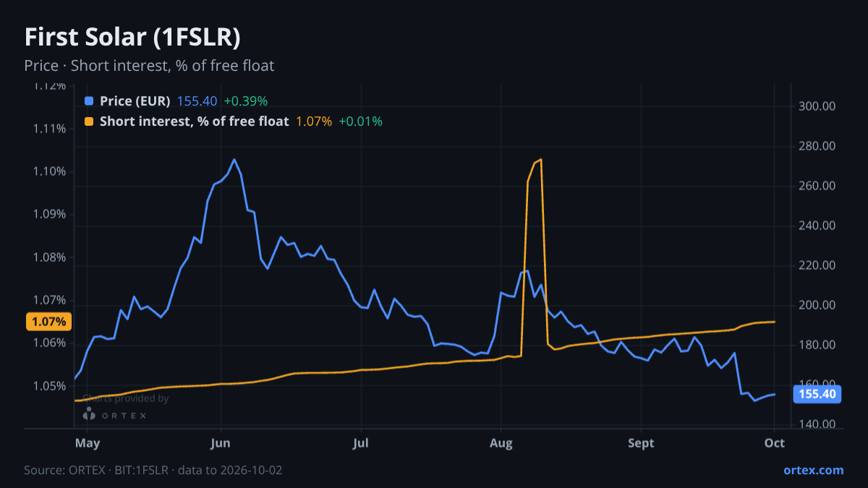Click the 260.00 right axis label
The width and height of the screenshot is (868, 488).
coord(819,186)
